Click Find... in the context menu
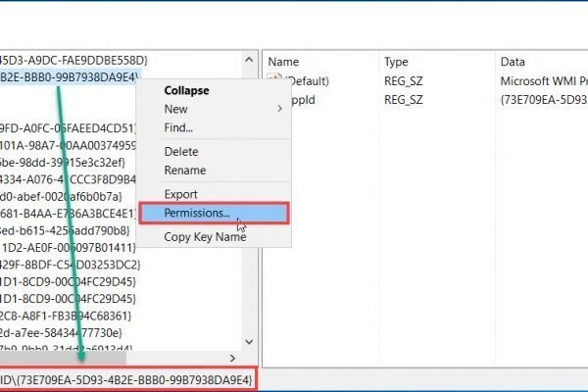588x392 pixels. [x=178, y=127]
